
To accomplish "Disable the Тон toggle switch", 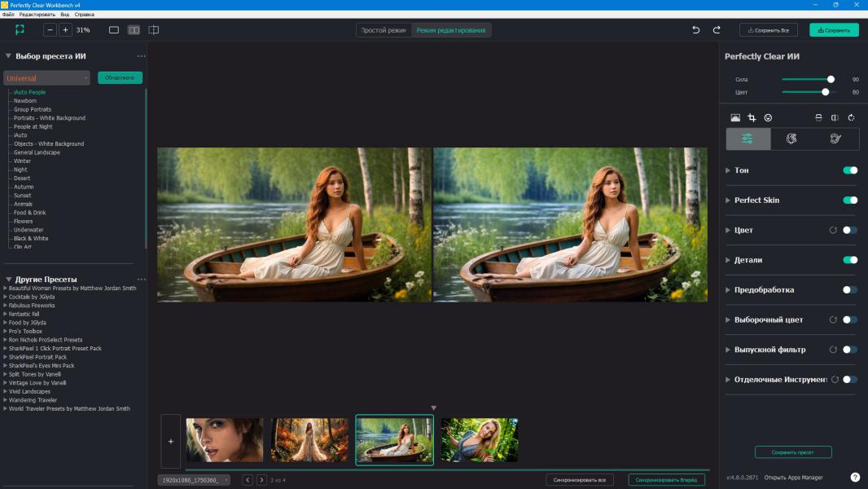I will (850, 170).
